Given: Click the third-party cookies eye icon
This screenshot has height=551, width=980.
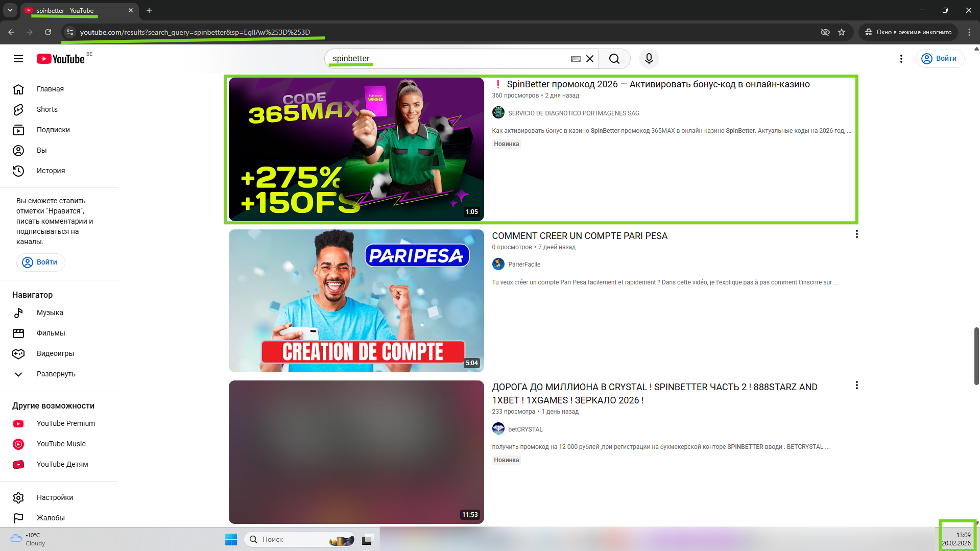Looking at the screenshot, I should pyautogui.click(x=825, y=32).
